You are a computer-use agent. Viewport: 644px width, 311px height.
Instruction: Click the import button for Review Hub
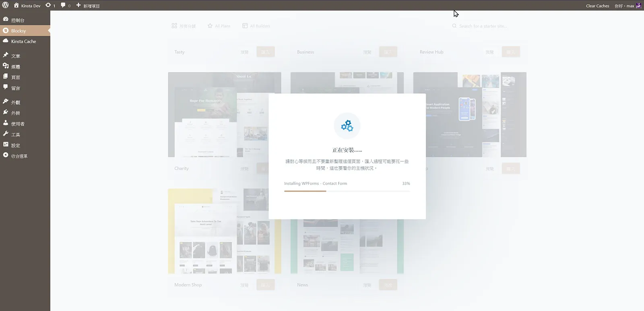pos(511,52)
